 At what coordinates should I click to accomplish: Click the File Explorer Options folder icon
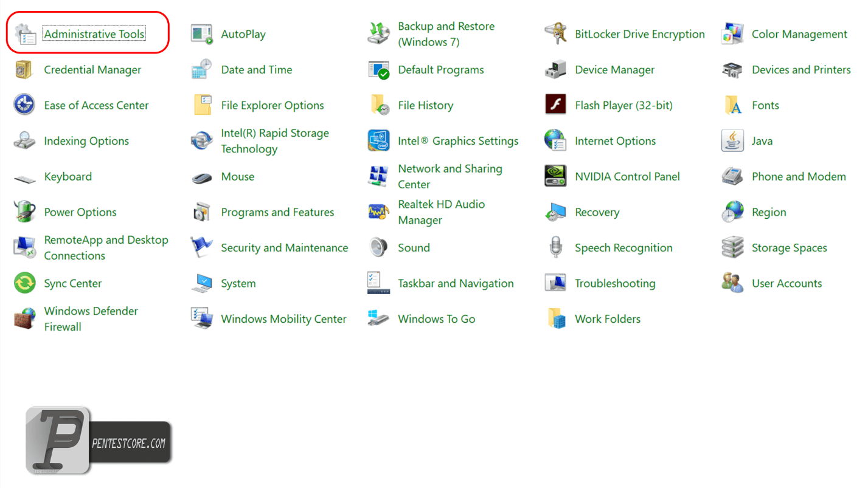point(202,105)
